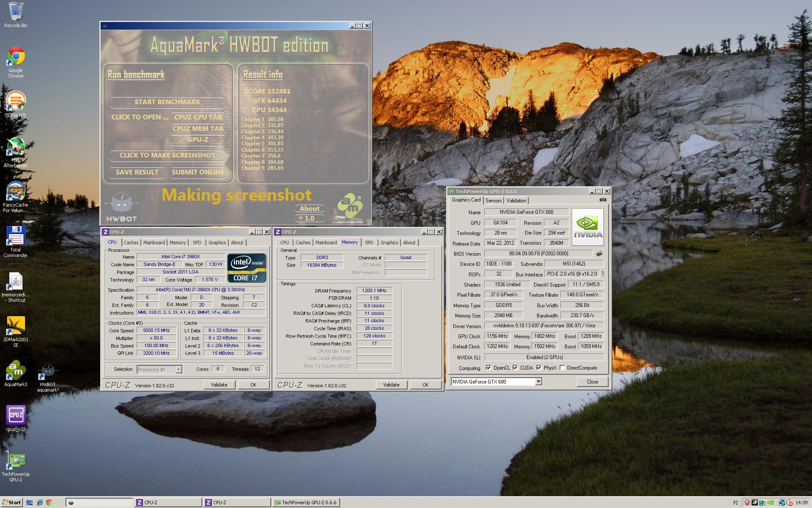The image size is (812, 508).
Task: Enable the DirectCompute checkbox
Action: [562, 368]
